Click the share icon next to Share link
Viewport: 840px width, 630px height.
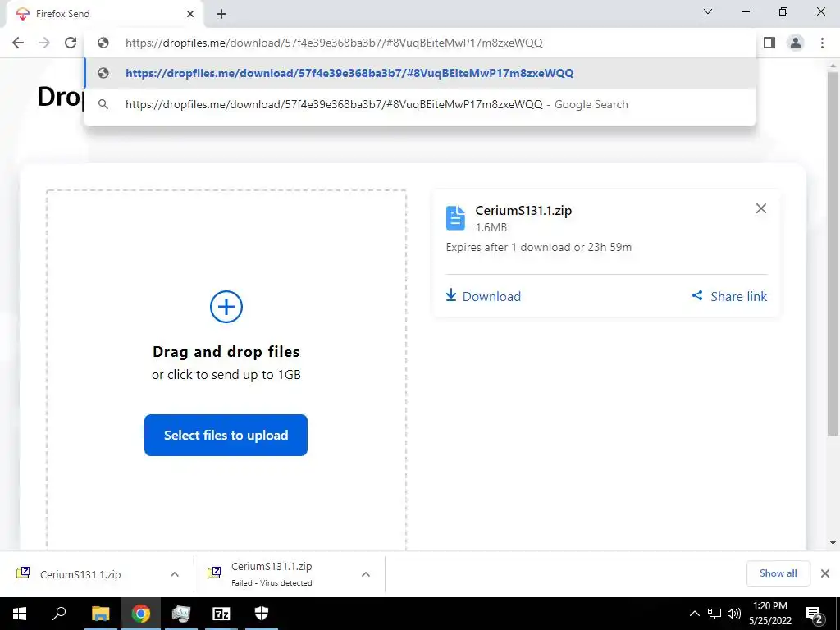697,295
